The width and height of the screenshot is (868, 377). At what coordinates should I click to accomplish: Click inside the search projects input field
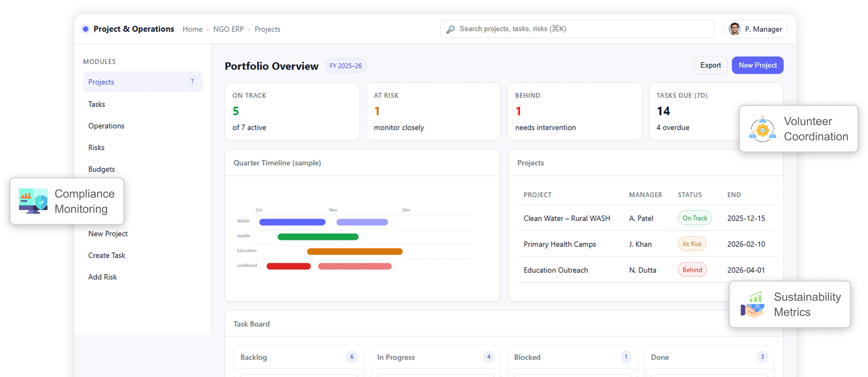click(x=573, y=29)
